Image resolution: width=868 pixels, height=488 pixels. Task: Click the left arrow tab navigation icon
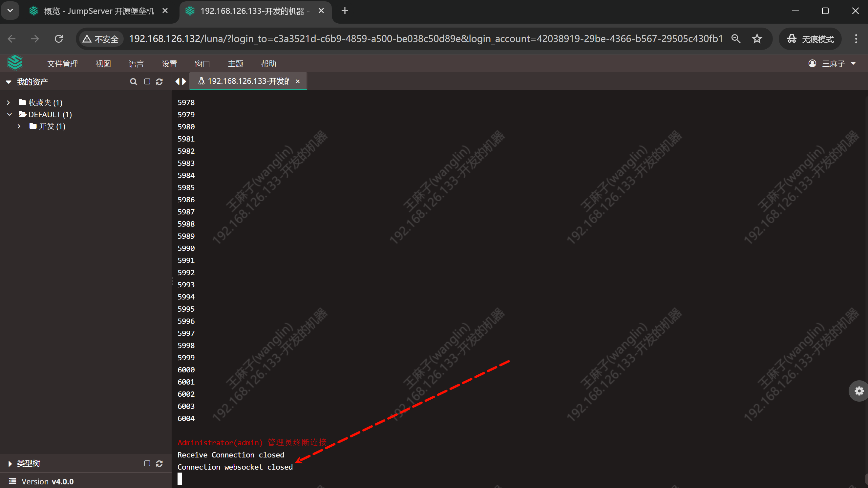click(x=178, y=81)
